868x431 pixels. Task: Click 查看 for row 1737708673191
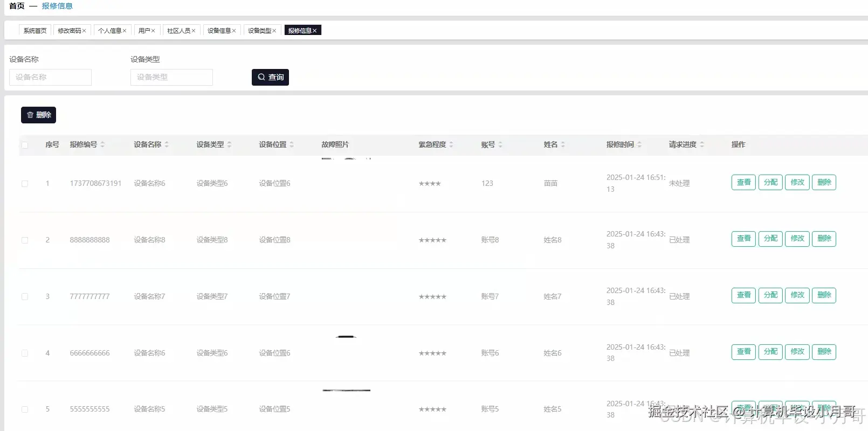point(743,183)
